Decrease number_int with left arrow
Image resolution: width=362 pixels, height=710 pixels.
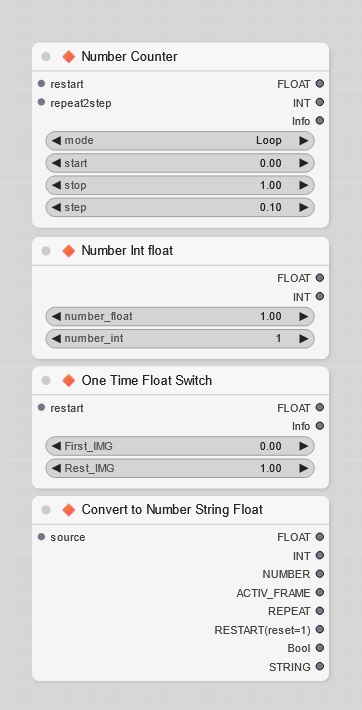(56, 338)
